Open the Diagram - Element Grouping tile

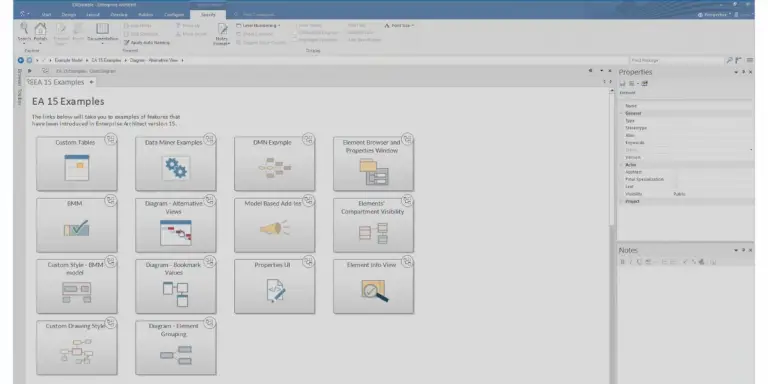click(x=175, y=347)
